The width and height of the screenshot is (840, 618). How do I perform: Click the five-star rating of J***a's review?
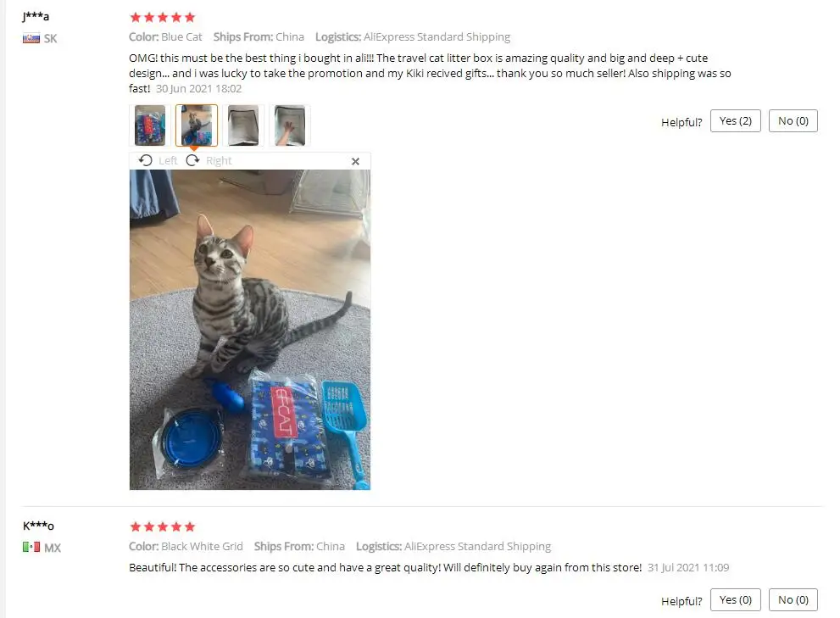click(163, 17)
